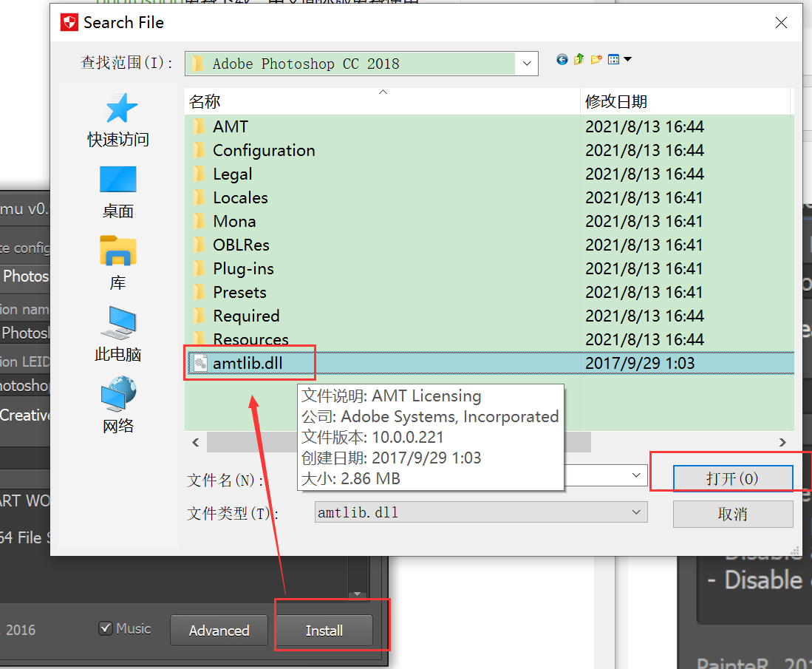Screen dimensions: 812x669
Task: Click the Install button in patcher
Action: pyautogui.click(x=324, y=631)
